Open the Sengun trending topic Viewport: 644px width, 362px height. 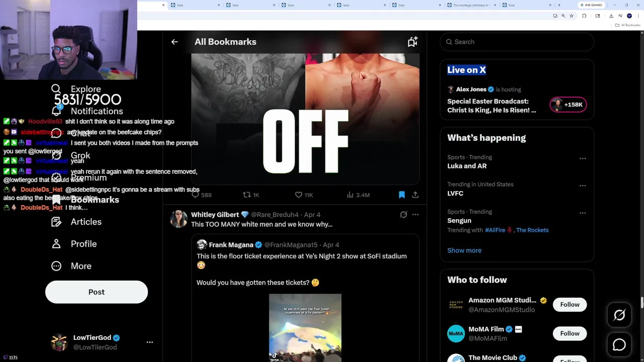[459, 221]
